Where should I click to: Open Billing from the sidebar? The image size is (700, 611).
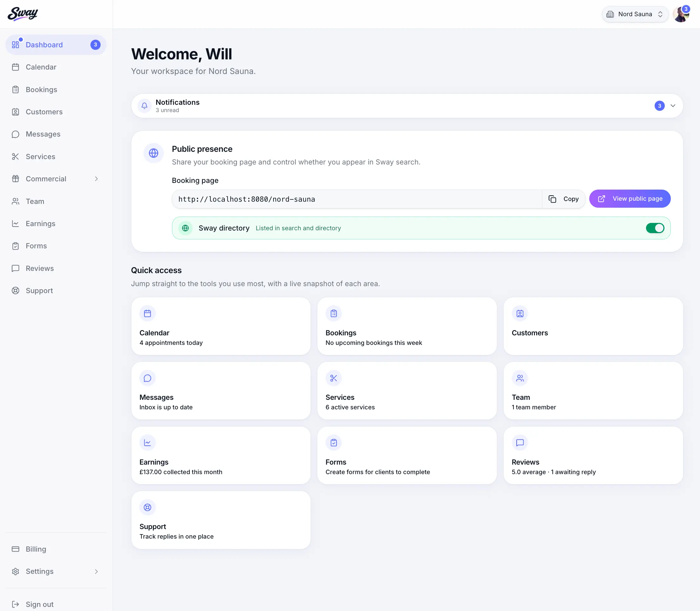pyautogui.click(x=56, y=549)
